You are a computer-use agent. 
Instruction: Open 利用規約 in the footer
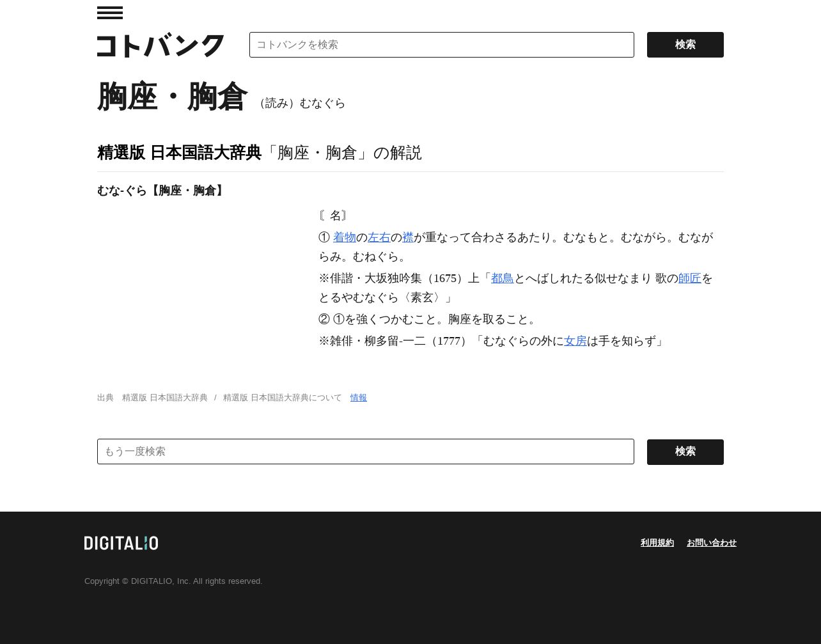657,542
